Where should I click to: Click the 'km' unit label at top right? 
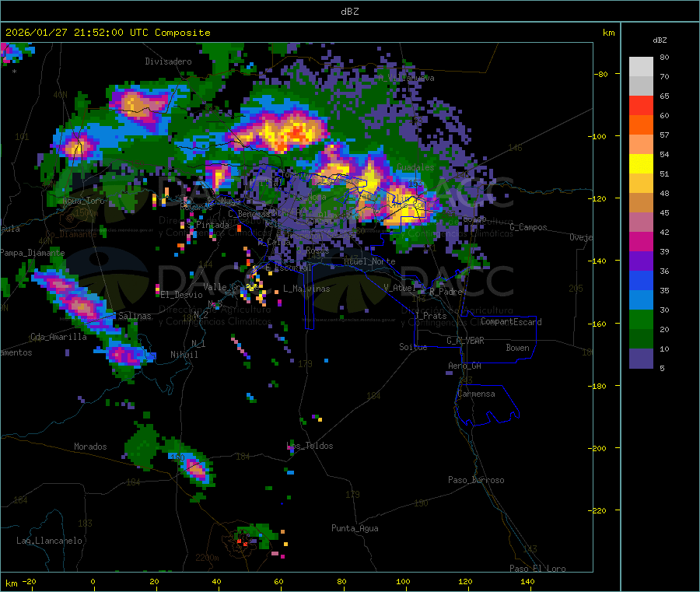(608, 33)
